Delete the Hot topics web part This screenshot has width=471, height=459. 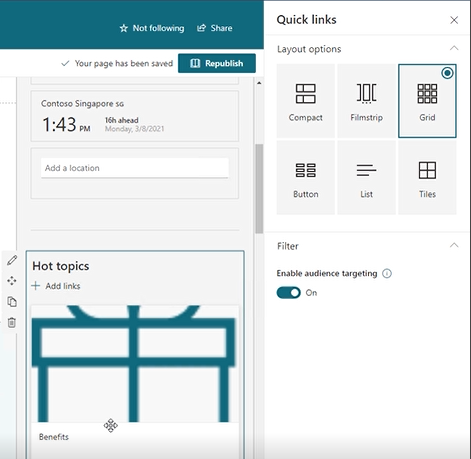(x=12, y=322)
